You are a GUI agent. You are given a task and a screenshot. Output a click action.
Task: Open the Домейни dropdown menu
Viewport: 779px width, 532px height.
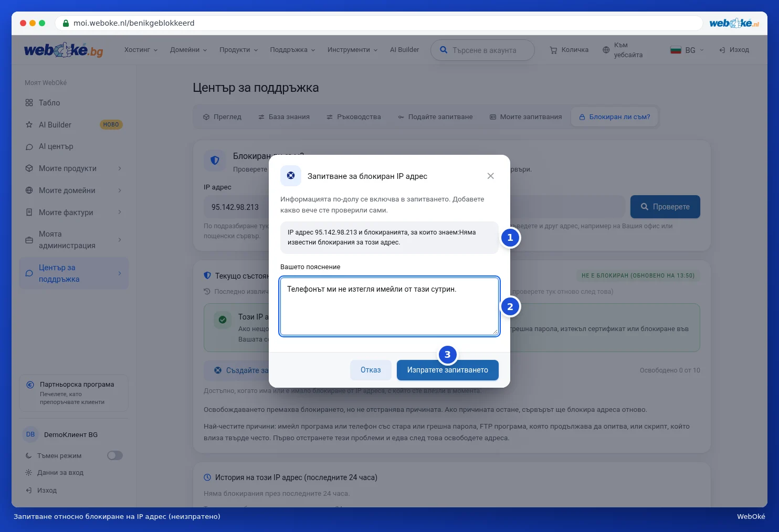coord(188,50)
